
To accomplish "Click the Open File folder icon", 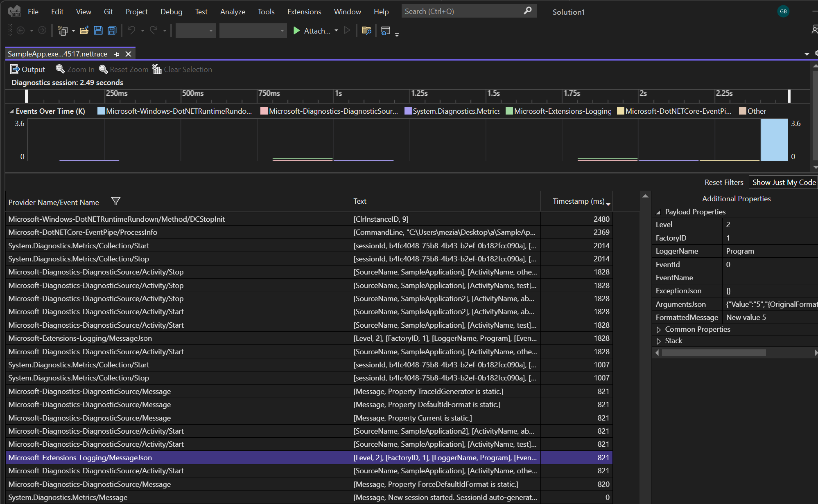I will (84, 31).
